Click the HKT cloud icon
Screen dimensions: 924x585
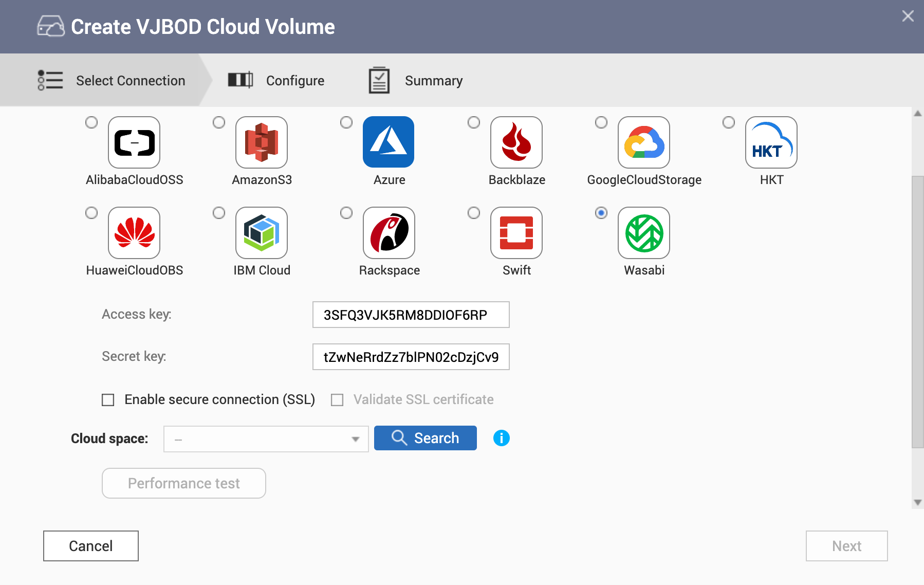(771, 142)
